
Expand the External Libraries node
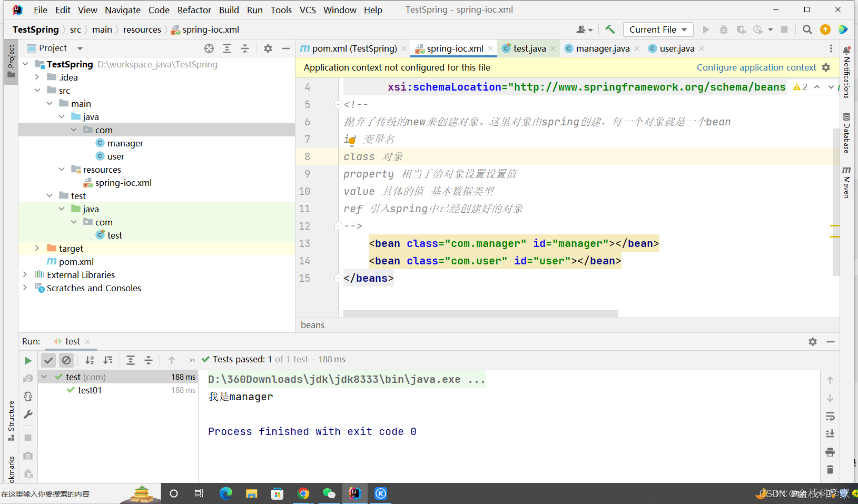(x=25, y=274)
